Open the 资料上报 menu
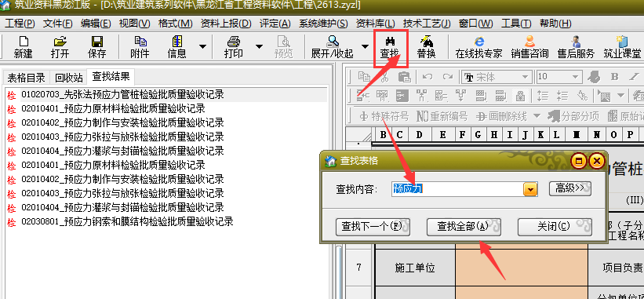The width and height of the screenshot is (644, 299). tap(226, 24)
